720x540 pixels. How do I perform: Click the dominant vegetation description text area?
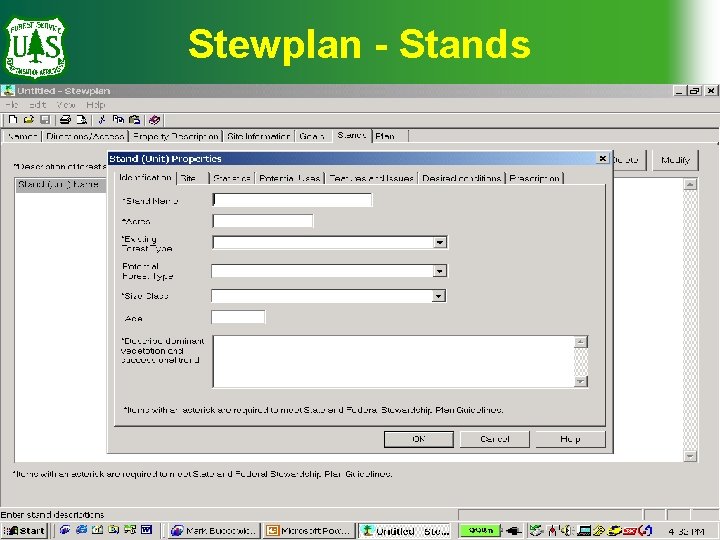click(x=393, y=361)
